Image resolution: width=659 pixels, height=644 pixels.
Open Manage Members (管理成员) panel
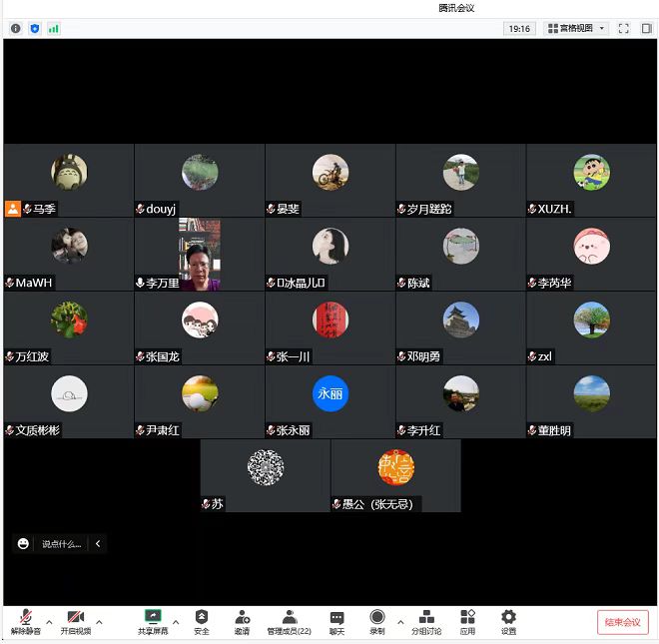click(289, 621)
